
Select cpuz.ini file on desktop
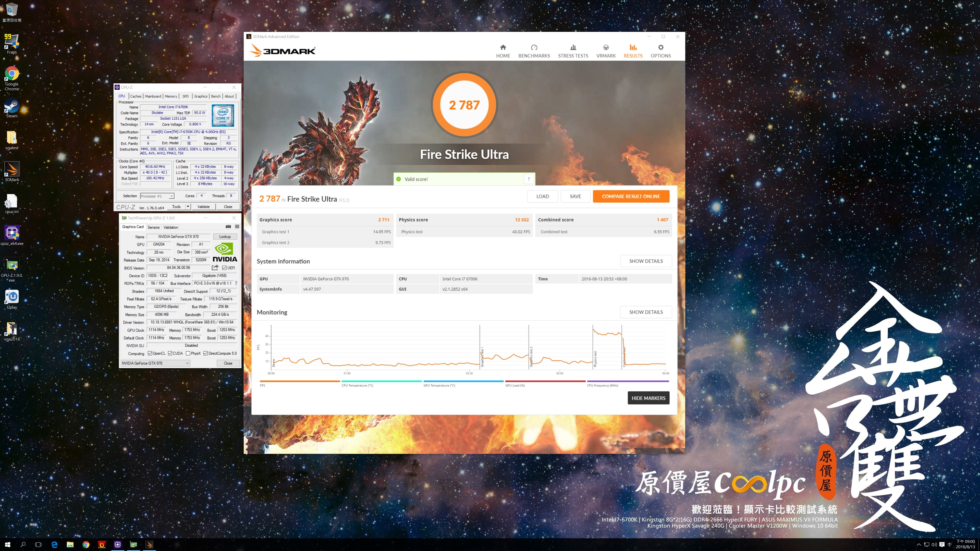[x=12, y=204]
